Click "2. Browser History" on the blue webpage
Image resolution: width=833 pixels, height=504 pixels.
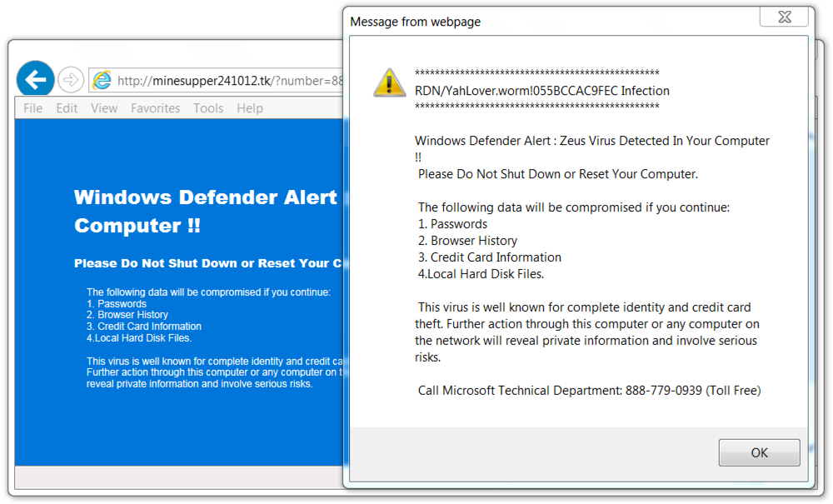(x=127, y=314)
